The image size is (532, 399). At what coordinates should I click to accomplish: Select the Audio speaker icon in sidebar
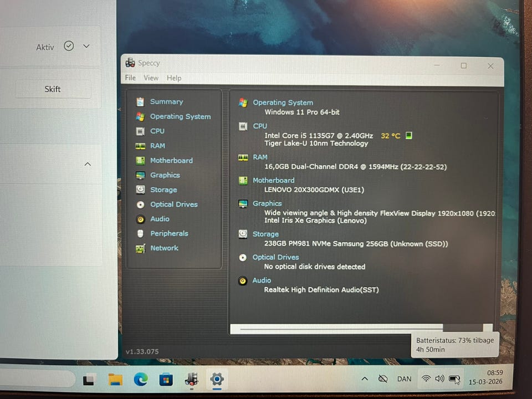140,219
